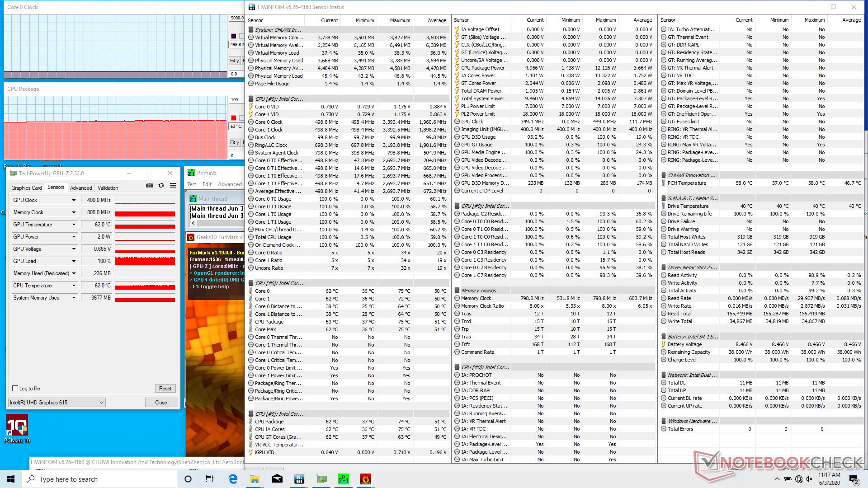Screen dimensions: 868x488
Task: Enable the Log to file checkbox
Action: (x=15, y=389)
